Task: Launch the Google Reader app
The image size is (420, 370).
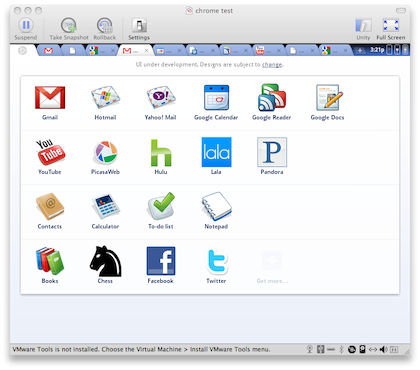Action: 272,97
